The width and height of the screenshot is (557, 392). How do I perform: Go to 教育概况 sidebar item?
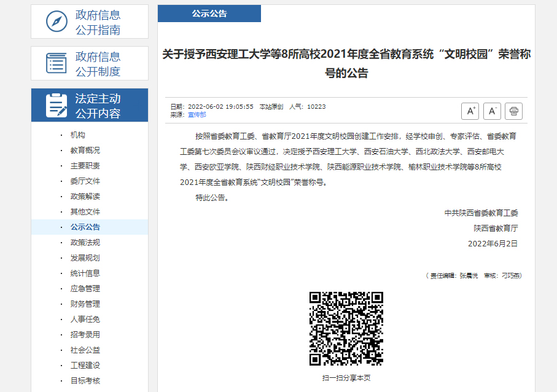pyautogui.click(x=85, y=151)
